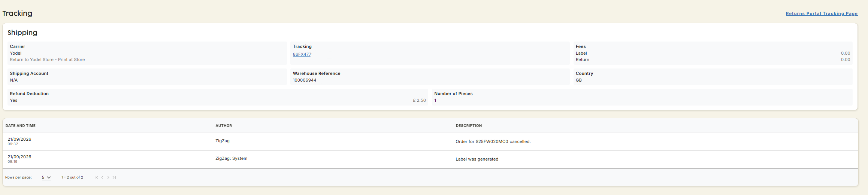The height and width of the screenshot is (195, 868).
Task: Select the 09:32 event date cell
Action: (x=19, y=141)
